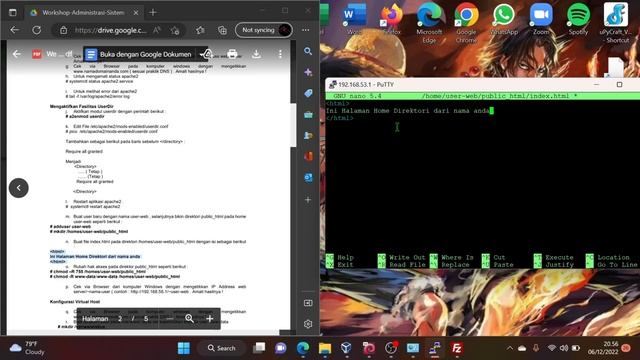The image size is (640, 360).
Task: Open a new browser tab
Action: (153, 13)
